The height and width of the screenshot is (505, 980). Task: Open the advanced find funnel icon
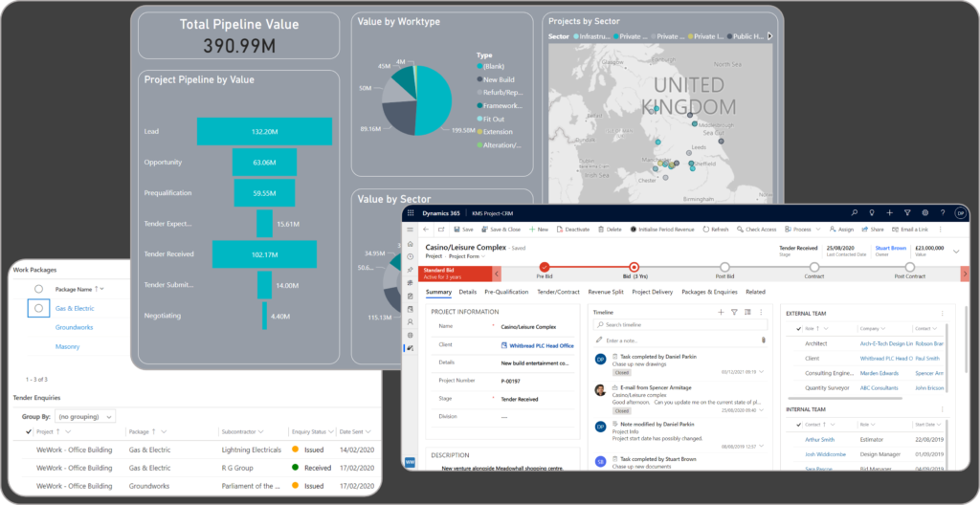click(x=907, y=213)
